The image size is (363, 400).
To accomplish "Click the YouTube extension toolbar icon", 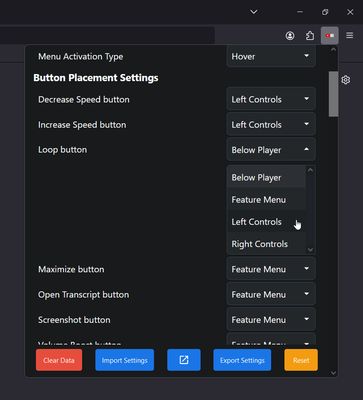I will 330,35.
